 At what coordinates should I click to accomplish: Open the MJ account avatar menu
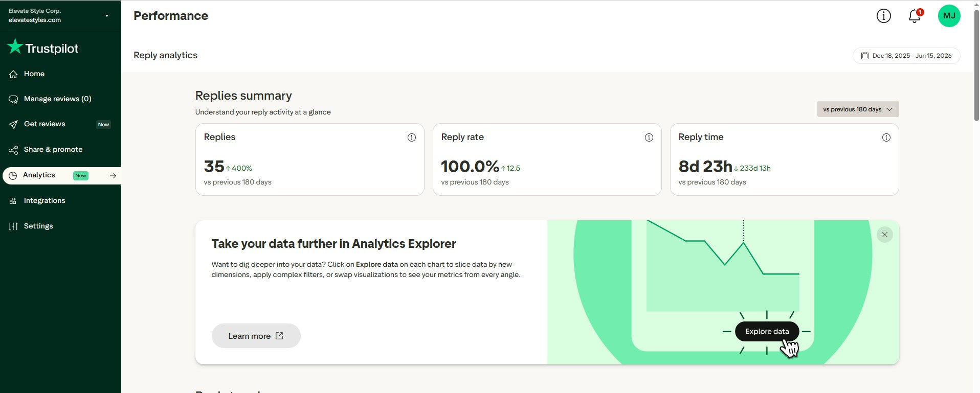click(x=949, y=16)
